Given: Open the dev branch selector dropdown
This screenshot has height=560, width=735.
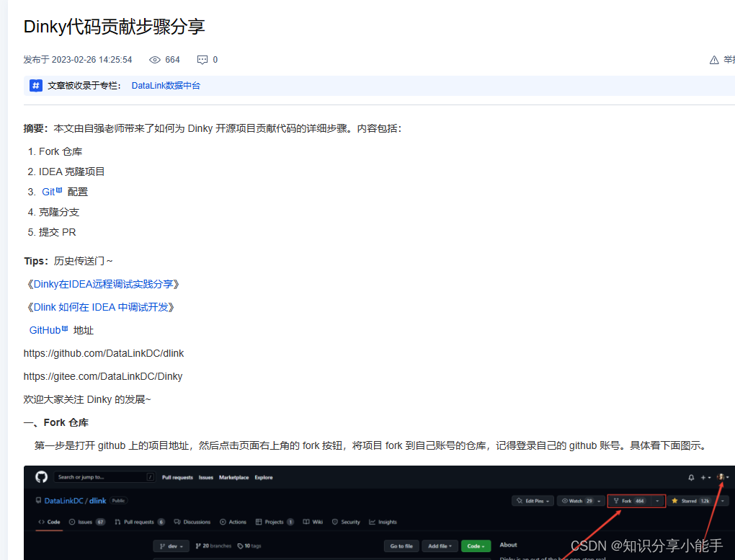Looking at the screenshot, I should click(171, 546).
